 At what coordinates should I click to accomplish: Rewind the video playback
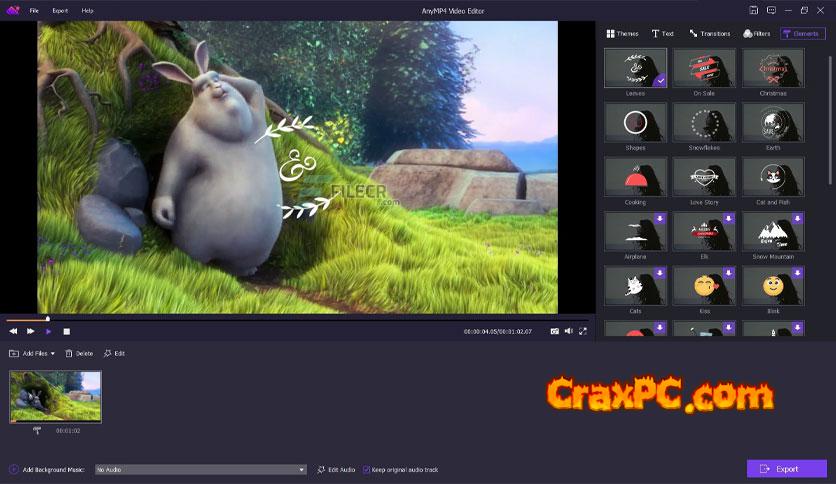[13, 331]
